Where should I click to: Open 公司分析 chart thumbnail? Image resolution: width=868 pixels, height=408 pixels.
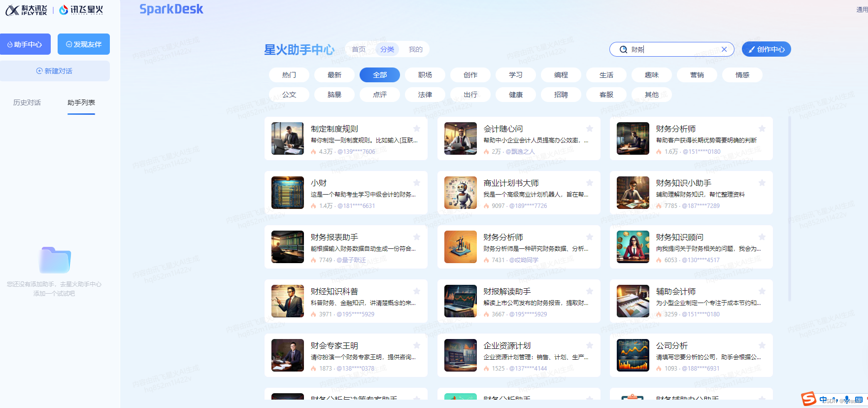[633, 355]
